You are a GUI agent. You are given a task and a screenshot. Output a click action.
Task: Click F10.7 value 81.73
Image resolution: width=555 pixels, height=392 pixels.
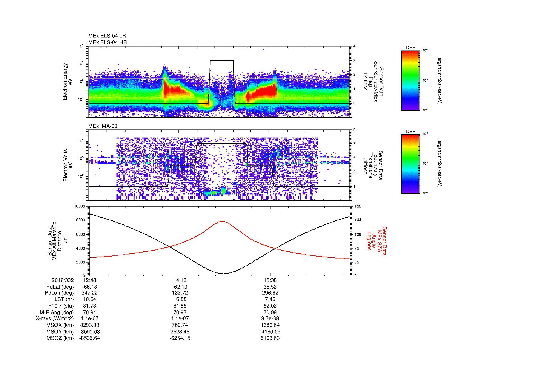point(90,306)
